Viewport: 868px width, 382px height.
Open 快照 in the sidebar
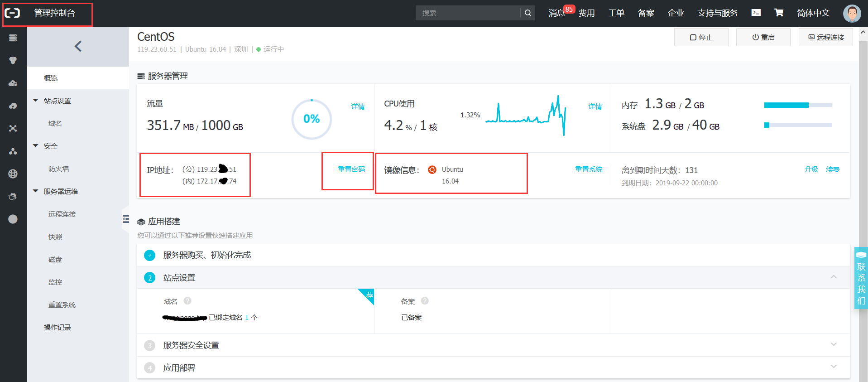click(x=55, y=237)
